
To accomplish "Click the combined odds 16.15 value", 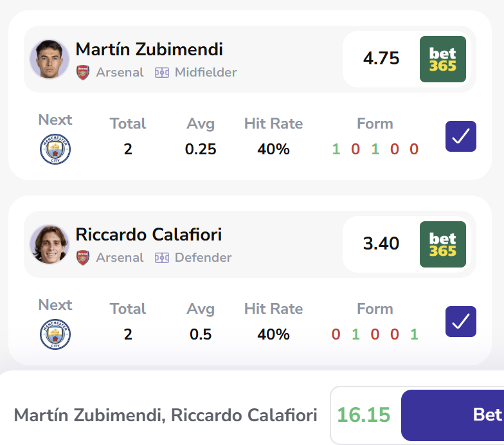I will tap(364, 415).
